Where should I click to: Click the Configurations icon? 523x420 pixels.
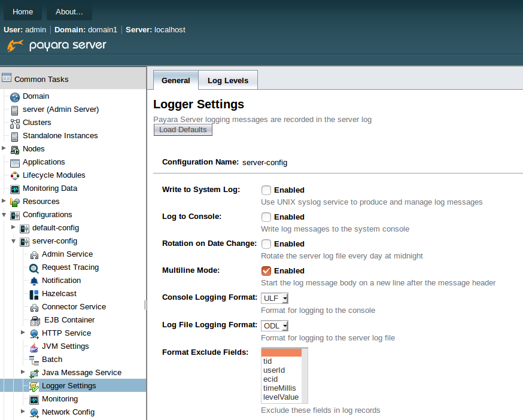pyautogui.click(x=15, y=215)
